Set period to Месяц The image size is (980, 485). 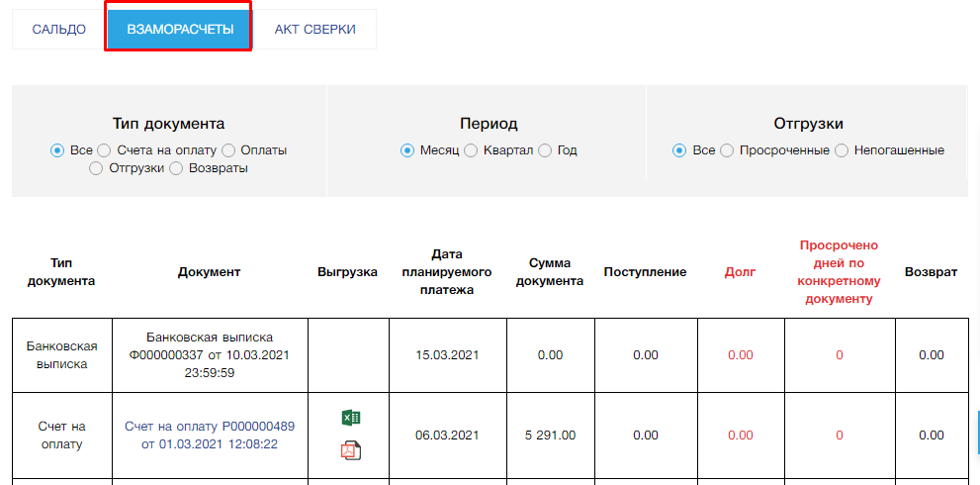tap(407, 150)
